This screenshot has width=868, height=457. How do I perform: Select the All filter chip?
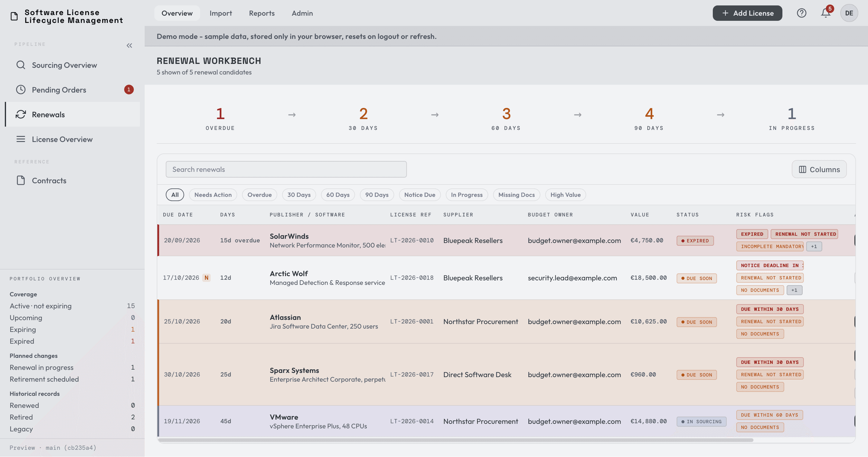[175, 195]
